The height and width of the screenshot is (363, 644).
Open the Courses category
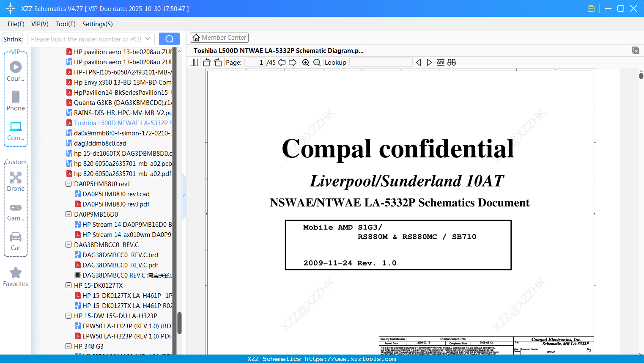pos(16,71)
